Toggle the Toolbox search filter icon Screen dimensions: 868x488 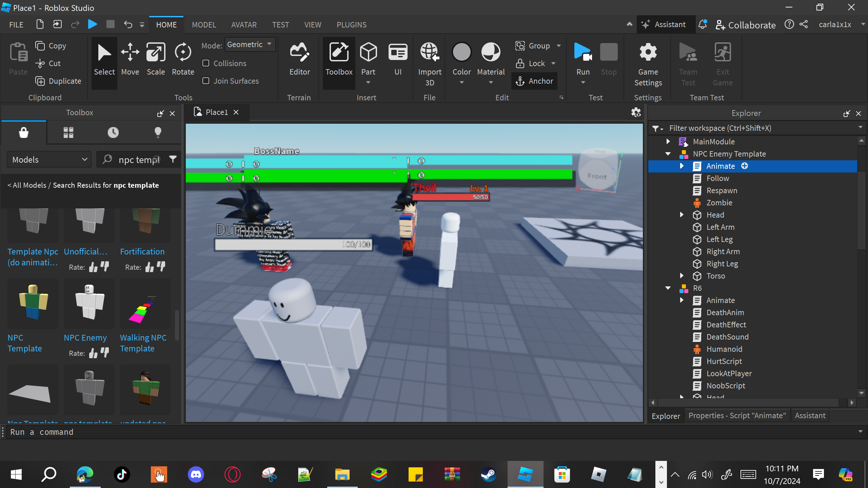[173, 159]
